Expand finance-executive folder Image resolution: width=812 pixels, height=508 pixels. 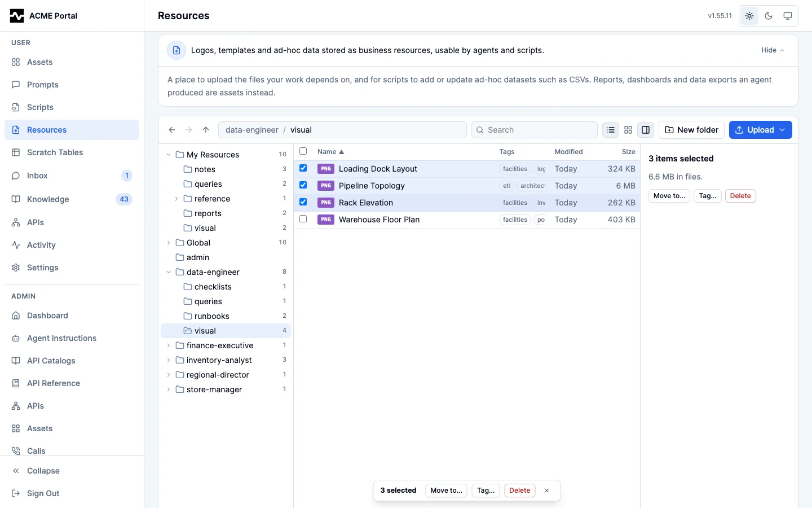coord(169,345)
